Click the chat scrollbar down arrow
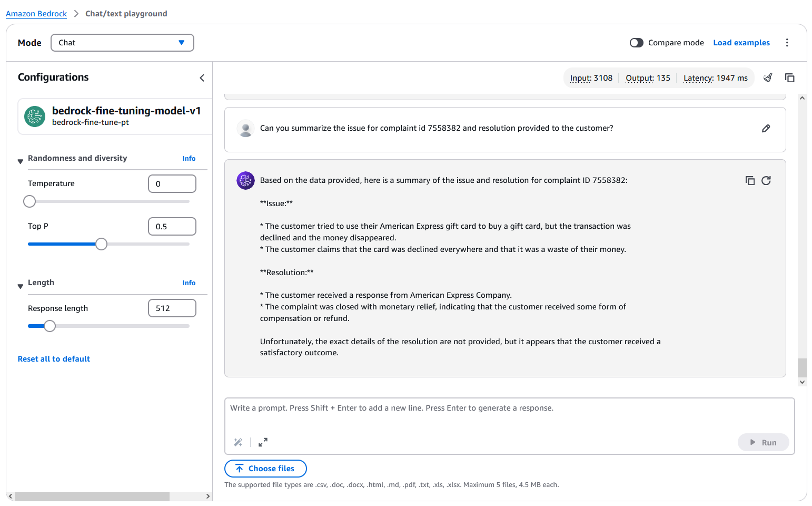Screen dimensions: 812x506 click(802, 382)
